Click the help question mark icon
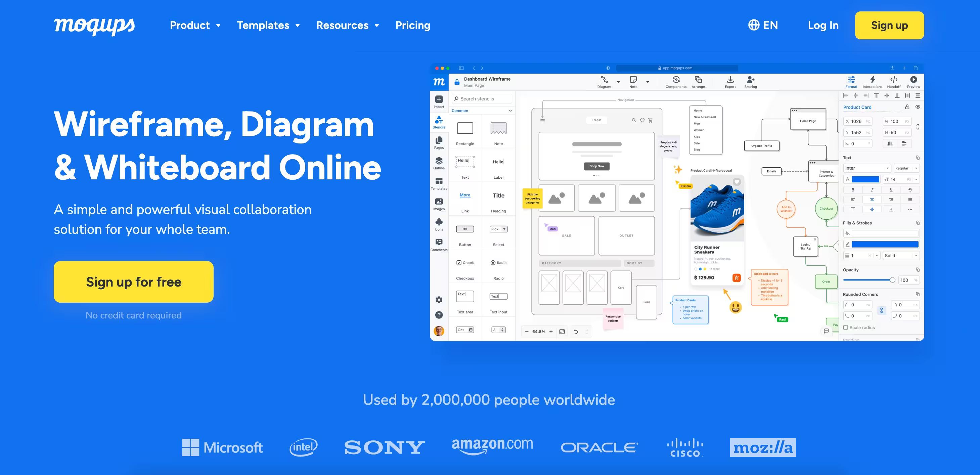 pyautogui.click(x=439, y=315)
